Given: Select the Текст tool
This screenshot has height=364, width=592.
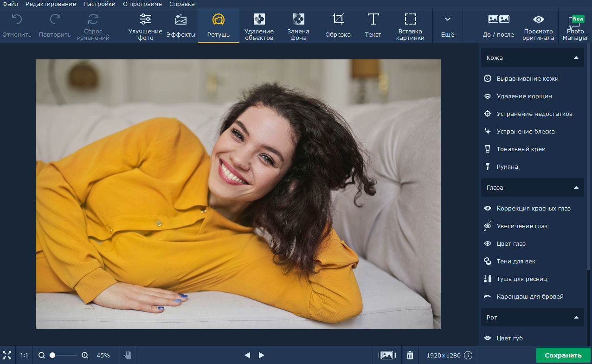Looking at the screenshot, I should click(x=373, y=26).
